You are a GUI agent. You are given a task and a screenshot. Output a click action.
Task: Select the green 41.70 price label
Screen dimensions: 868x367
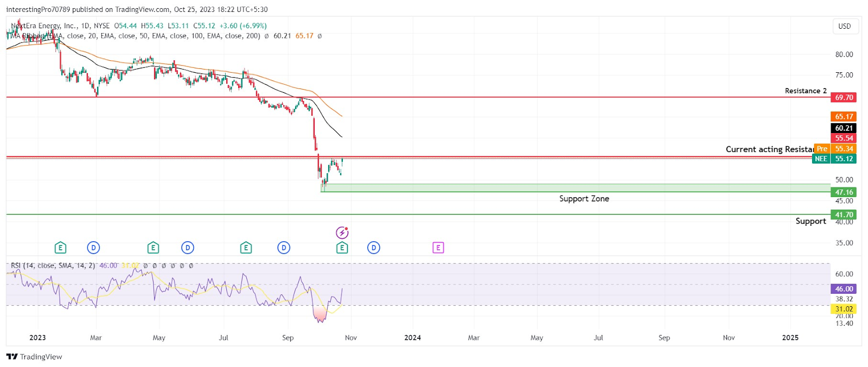pyautogui.click(x=844, y=215)
